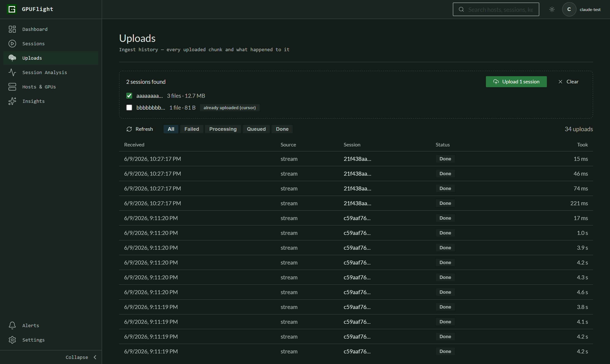Filter uploads by Queued
The image size is (610, 364).
click(x=256, y=129)
